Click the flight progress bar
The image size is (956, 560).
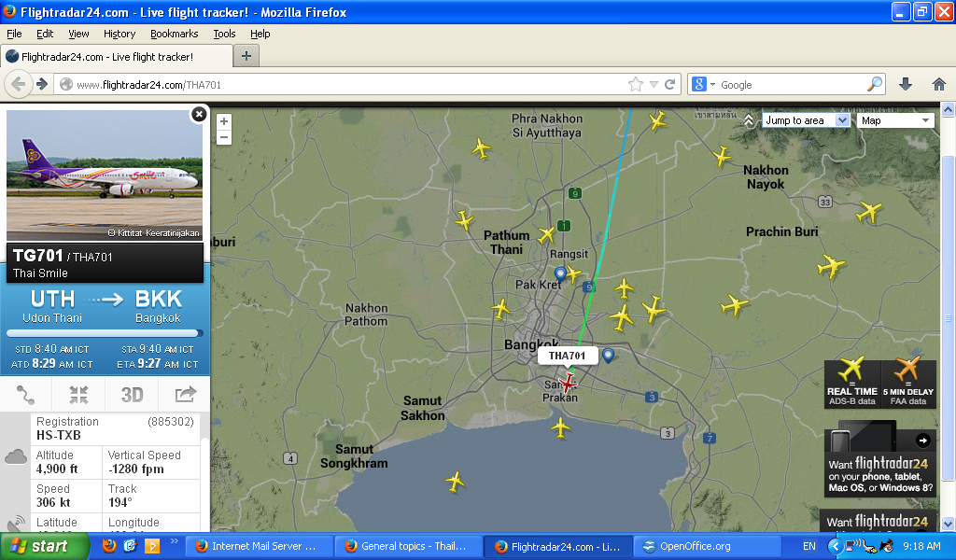point(105,333)
